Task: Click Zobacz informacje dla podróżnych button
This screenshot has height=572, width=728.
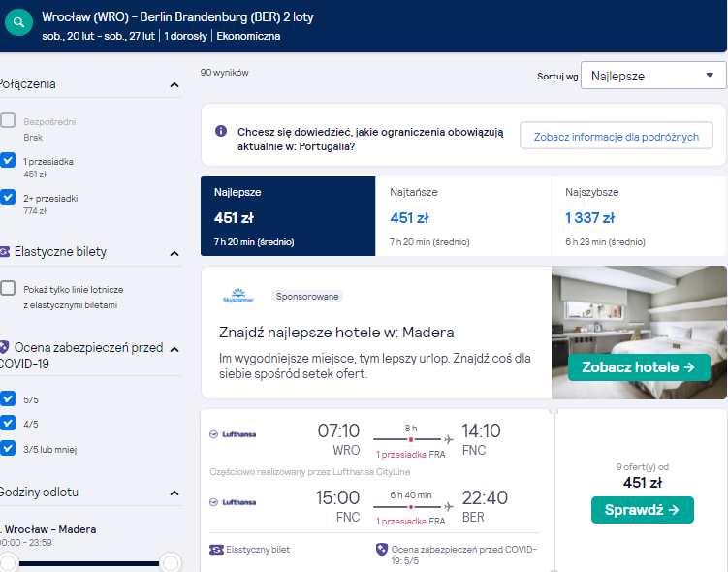Action: coord(617,136)
